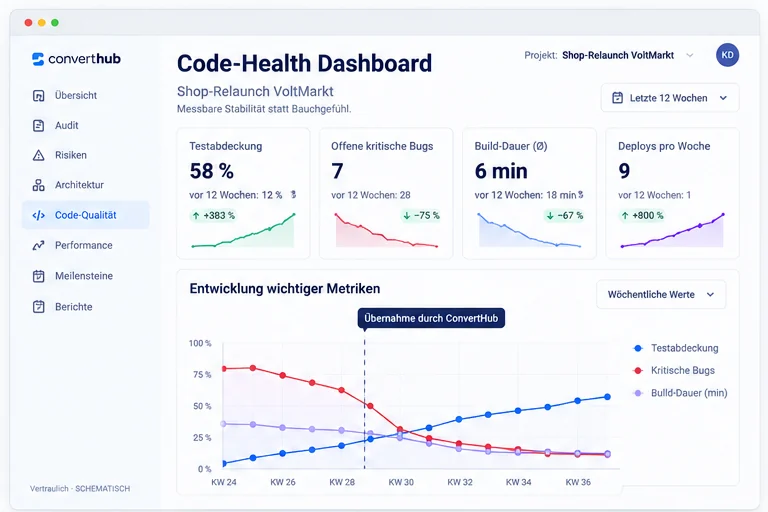The image size is (768, 512).
Task: Click the down arrow in the −75 % badge
Action: click(407, 216)
